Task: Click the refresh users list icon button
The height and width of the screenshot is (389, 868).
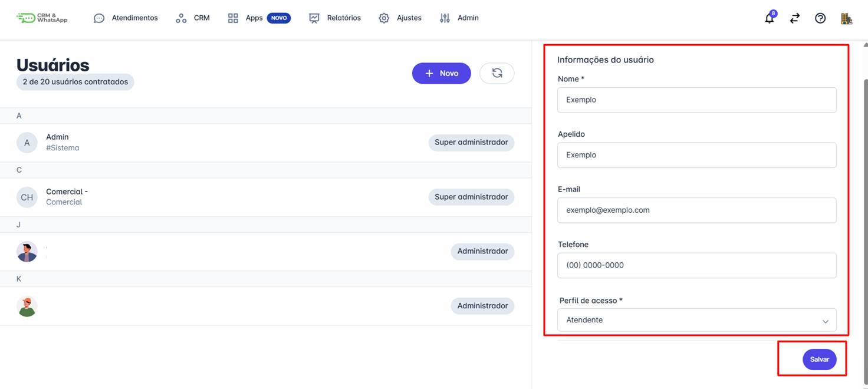Action: 497,73
